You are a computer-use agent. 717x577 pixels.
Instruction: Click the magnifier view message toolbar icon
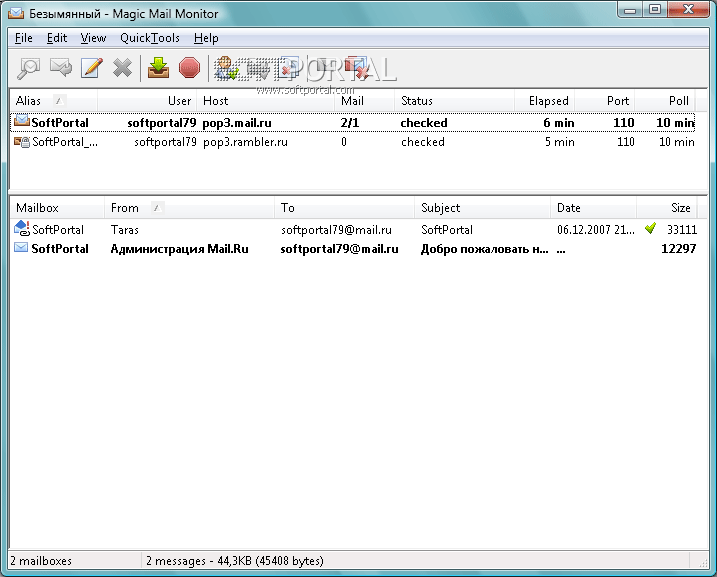(x=29, y=68)
